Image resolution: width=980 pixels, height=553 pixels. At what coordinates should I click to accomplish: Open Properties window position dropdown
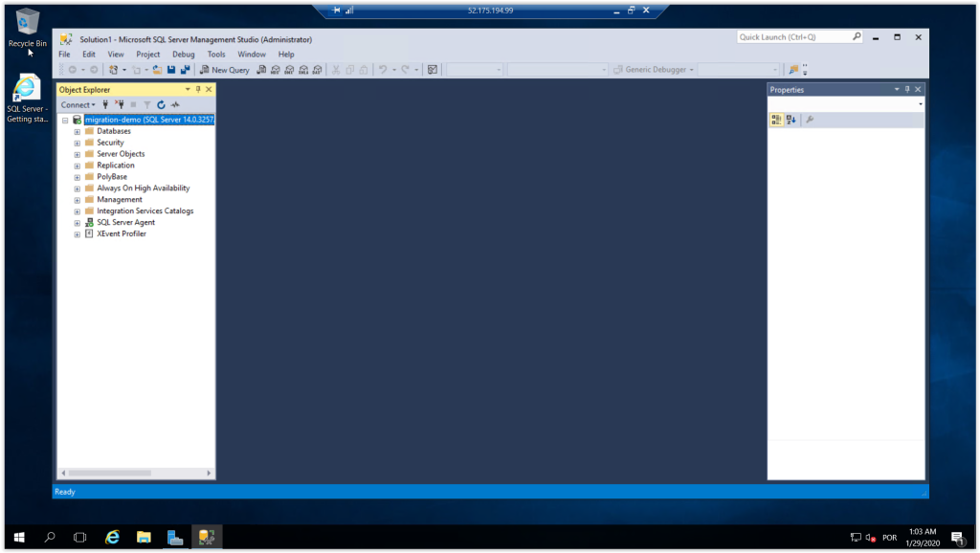(x=897, y=89)
